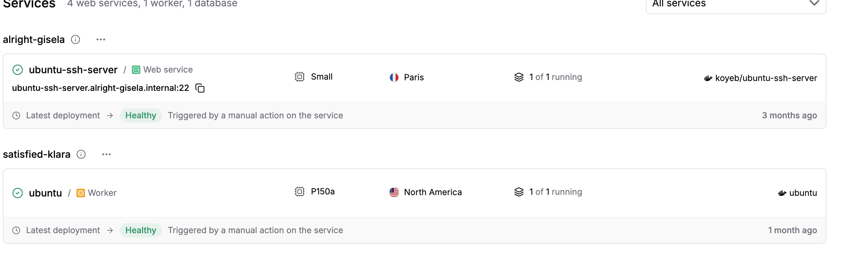
Task: Open the alright-gisela three-dot menu
Action: click(x=101, y=39)
